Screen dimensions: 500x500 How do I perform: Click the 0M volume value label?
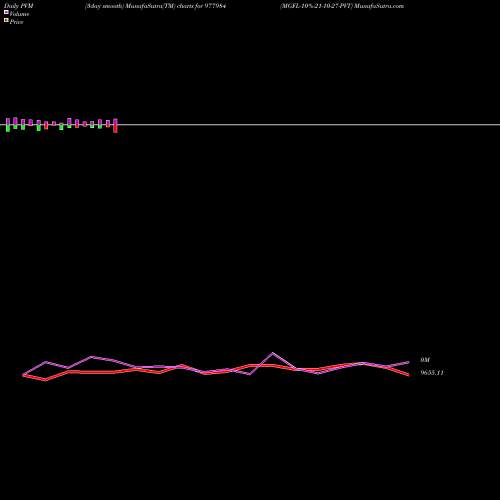[x=425, y=360]
